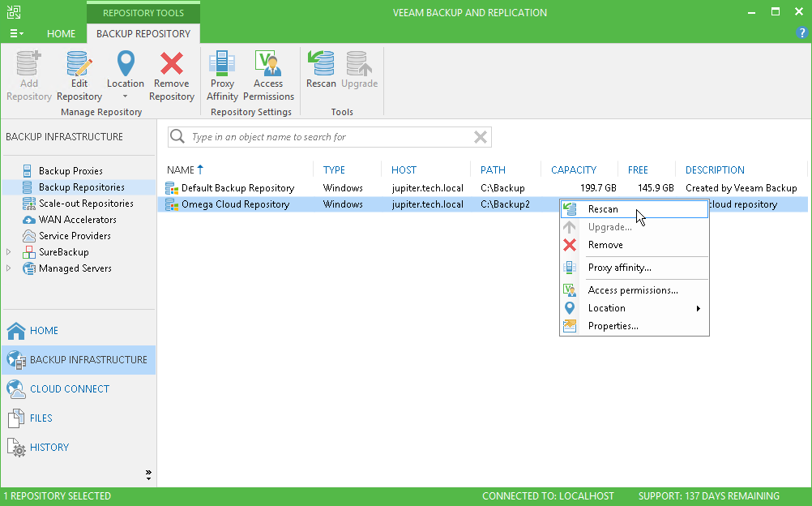The image size is (812, 506).
Task: Click the C:\Backup2 path cell
Action: point(505,204)
